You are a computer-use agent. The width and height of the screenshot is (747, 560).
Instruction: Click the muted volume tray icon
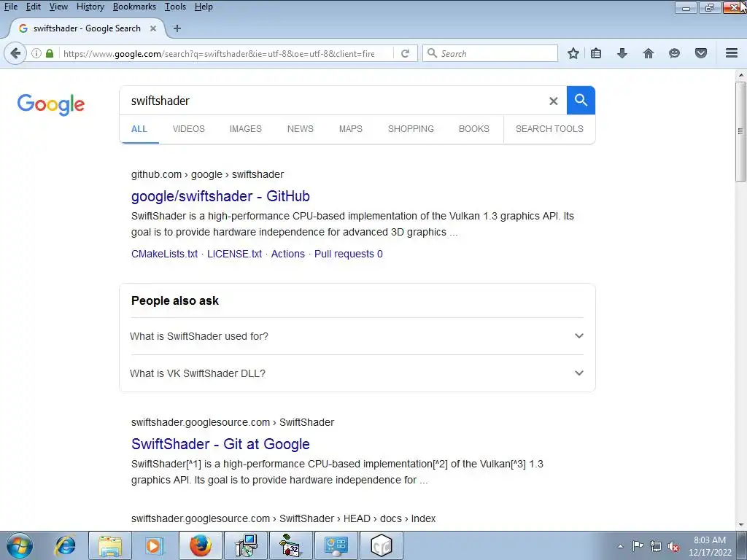point(673,546)
